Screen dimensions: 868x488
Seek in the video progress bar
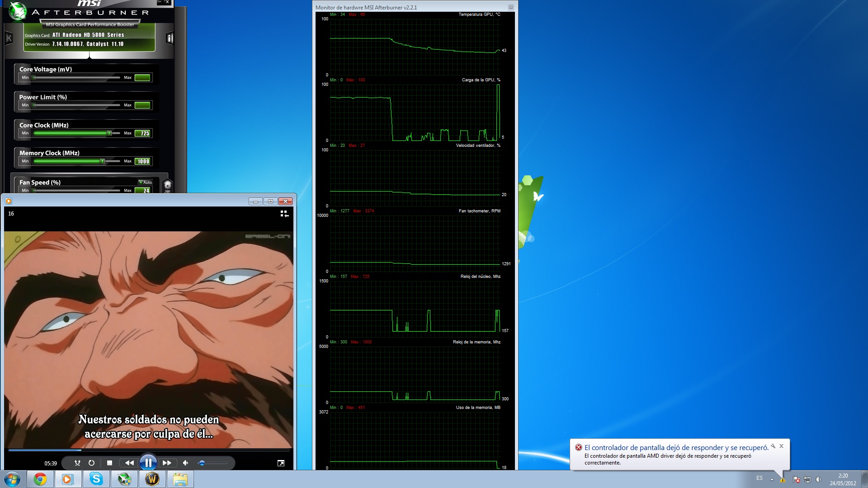(149, 450)
